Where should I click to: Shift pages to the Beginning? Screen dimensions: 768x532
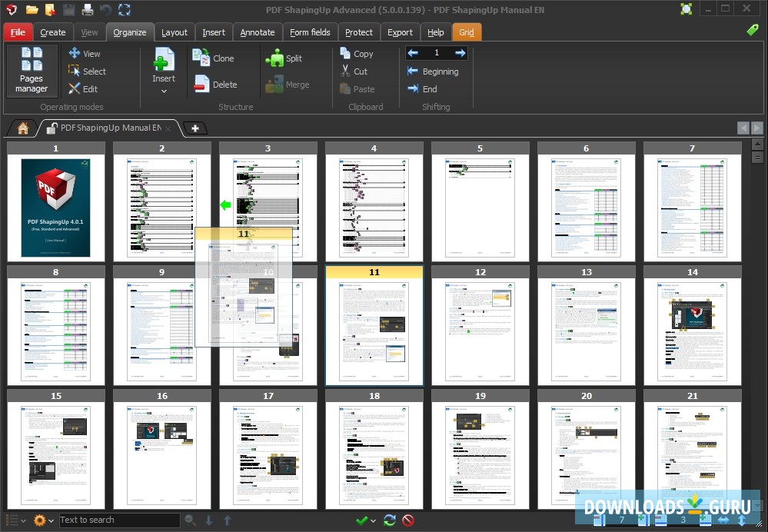[435, 71]
